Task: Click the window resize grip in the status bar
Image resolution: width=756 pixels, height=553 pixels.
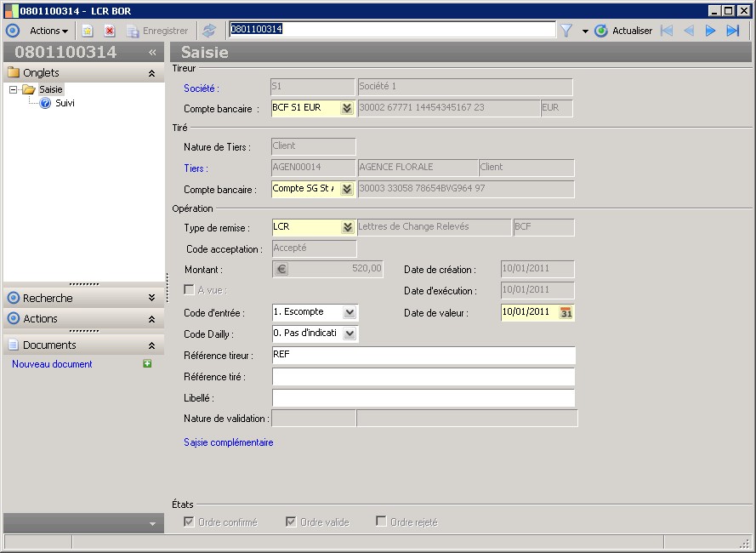Action: [746, 543]
